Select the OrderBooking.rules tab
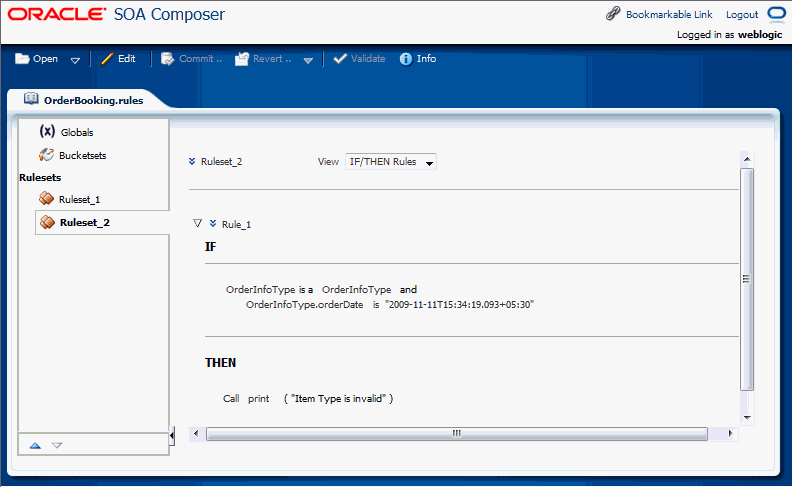Image resolution: width=792 pixels, height=487 pixels. click(x=93, y=100)
